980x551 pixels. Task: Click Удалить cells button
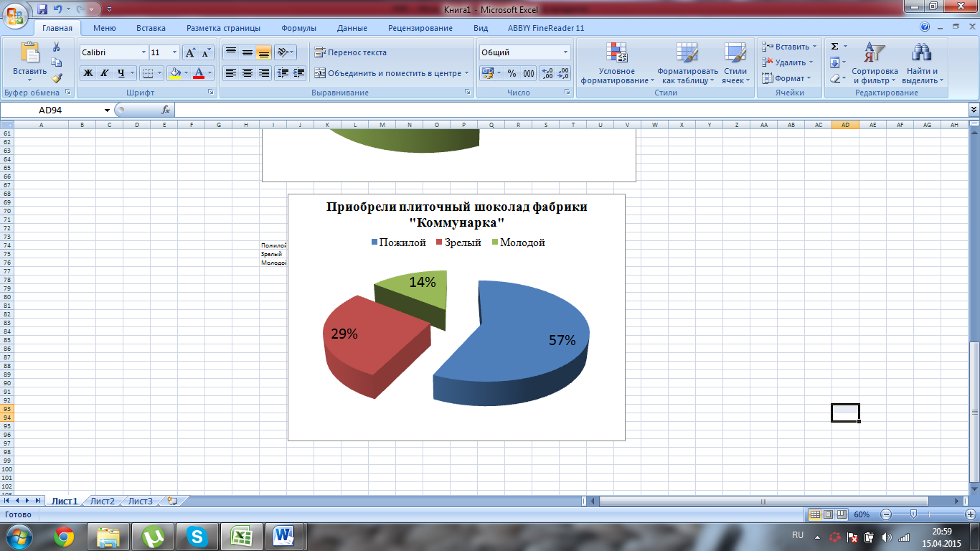[789, 62]
